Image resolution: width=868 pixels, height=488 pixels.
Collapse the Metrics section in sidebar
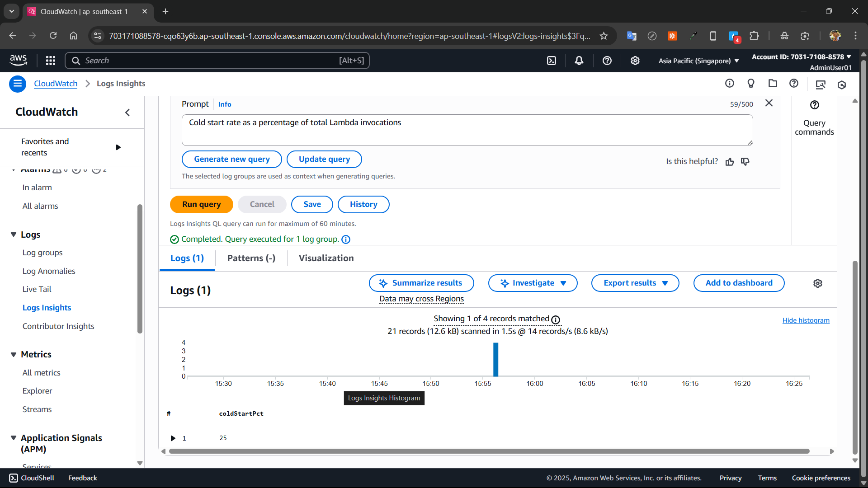[x=14, y=355]
